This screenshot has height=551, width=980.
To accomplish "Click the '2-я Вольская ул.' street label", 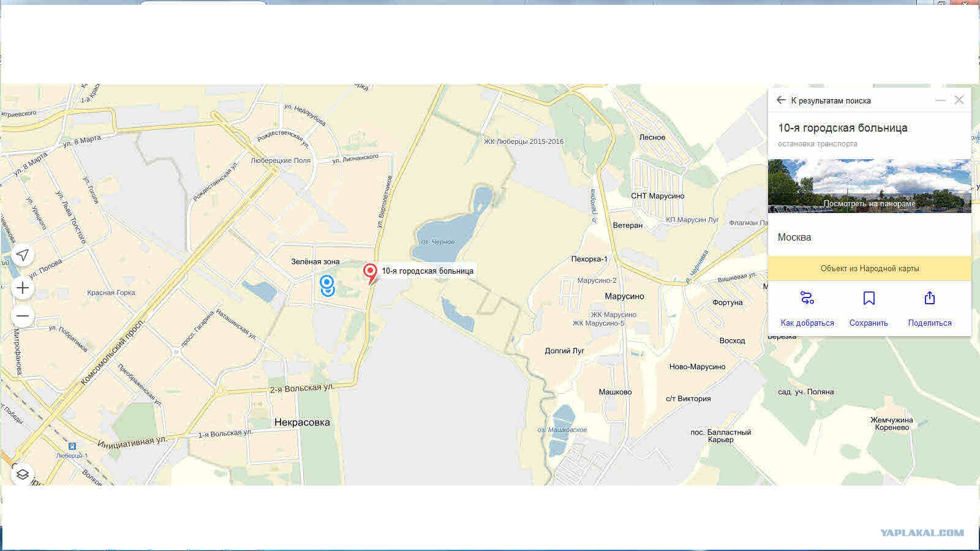I will pos(303,388).
